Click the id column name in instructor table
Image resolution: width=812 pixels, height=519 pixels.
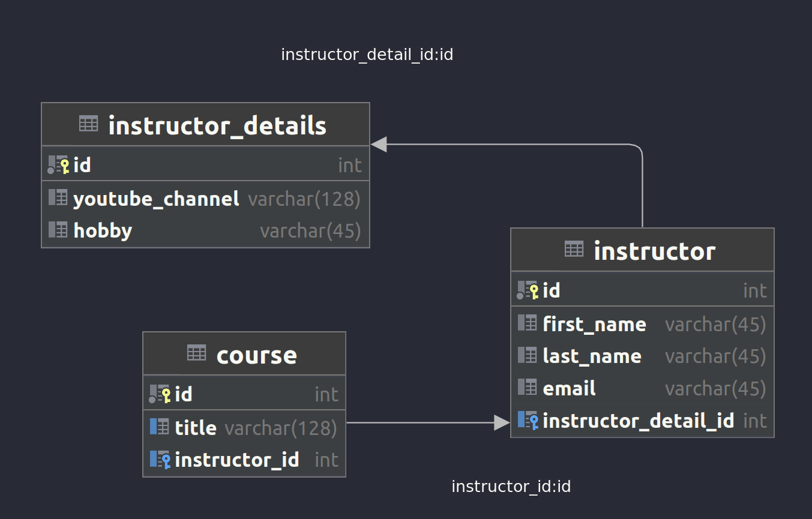(x=552, y=290)
